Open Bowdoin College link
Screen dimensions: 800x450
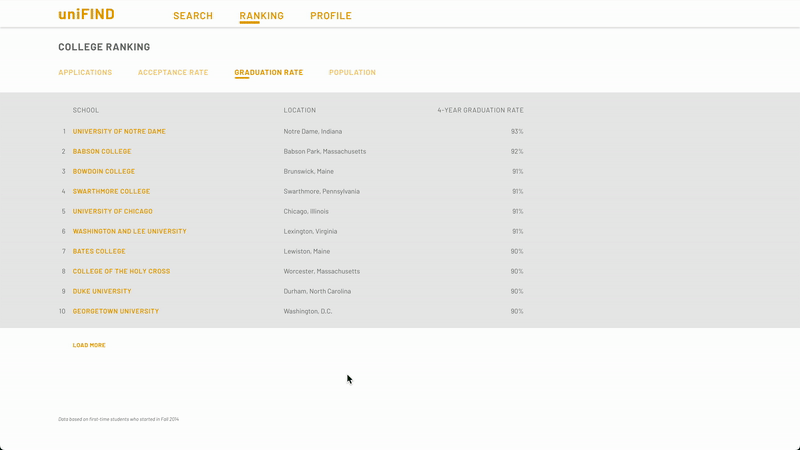click(104, 171)
